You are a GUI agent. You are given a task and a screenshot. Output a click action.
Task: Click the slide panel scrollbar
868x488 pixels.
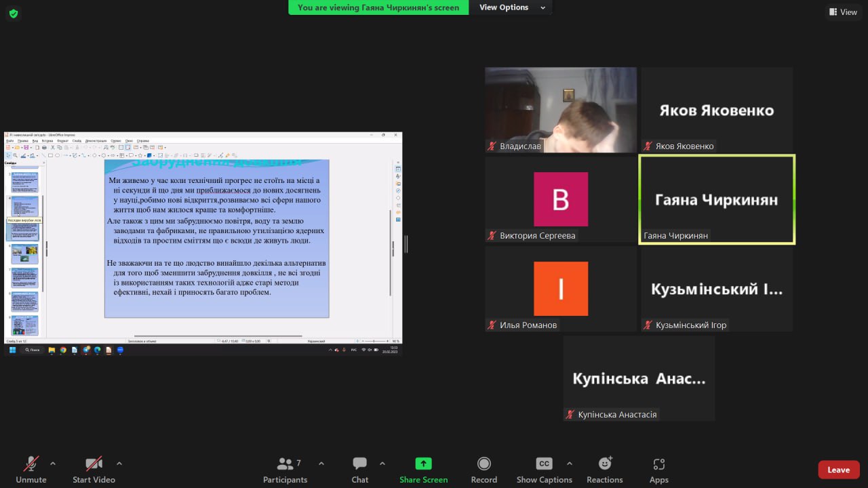point(43,244)
